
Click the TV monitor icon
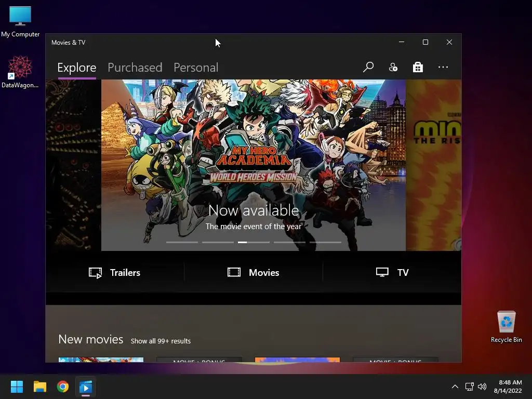tap(382, 272)
